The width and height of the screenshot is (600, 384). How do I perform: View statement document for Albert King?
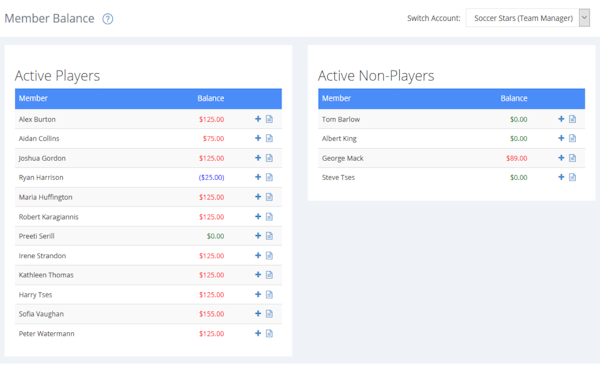click(x=572, y=138)
